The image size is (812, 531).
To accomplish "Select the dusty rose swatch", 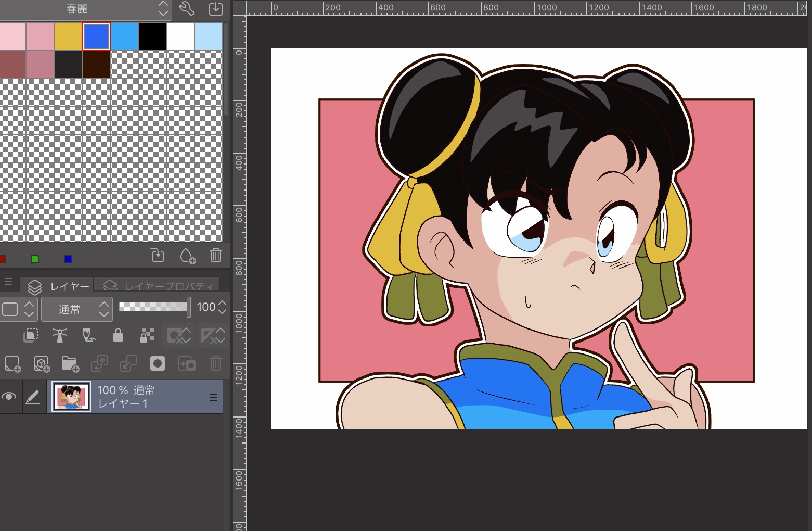I will point(40,65).
